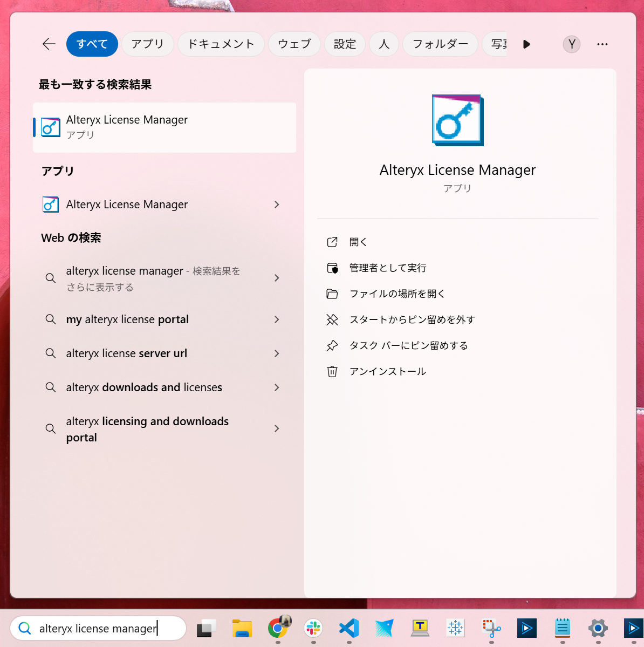Switch to the 人 filter tab
This screenshot has width=644, height=647.
click(x=383, y=44)
